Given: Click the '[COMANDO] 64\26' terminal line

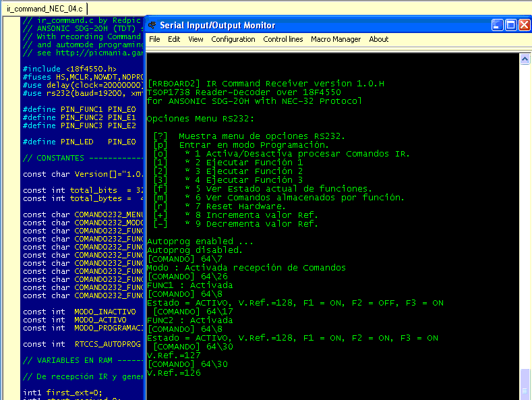Looking at the screenshot, I should click(187, 277).
